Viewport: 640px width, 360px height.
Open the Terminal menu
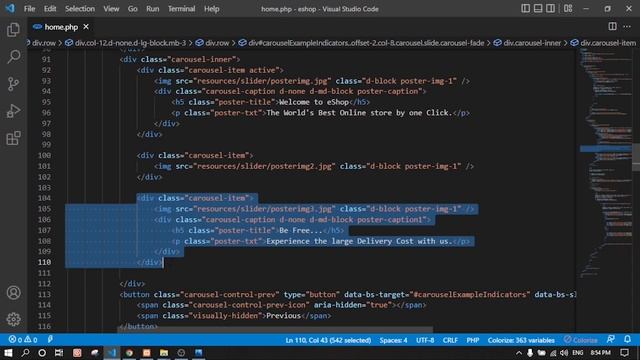[x=182, y=9]
